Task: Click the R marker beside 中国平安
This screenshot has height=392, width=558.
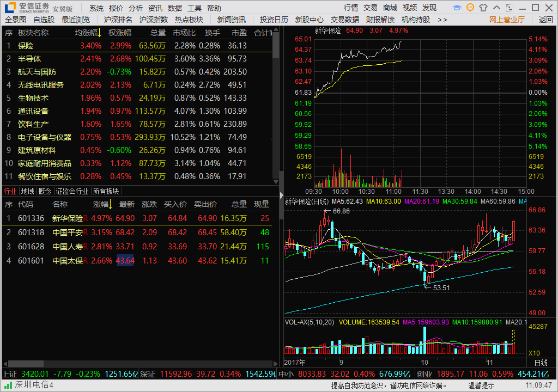Action: [86, 232]
